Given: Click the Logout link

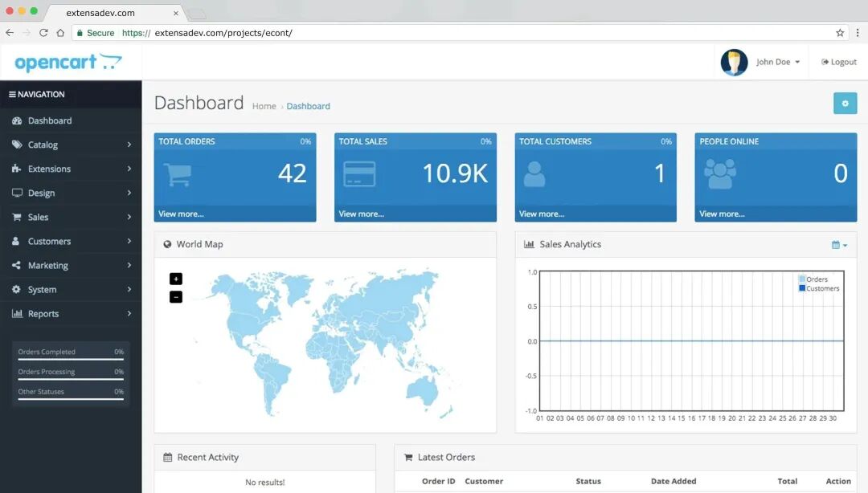Looking at the screenshot, I should coord(838,62).
